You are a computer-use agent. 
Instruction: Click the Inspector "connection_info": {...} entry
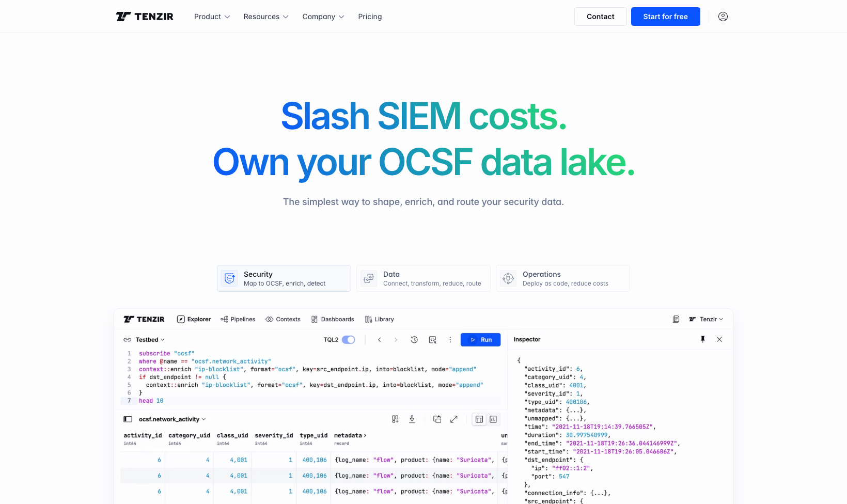[568, 493]
